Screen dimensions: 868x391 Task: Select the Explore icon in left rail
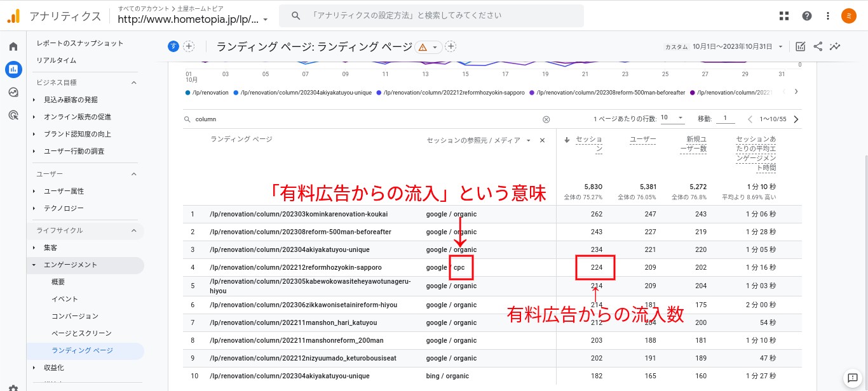[x=13, y=92]
